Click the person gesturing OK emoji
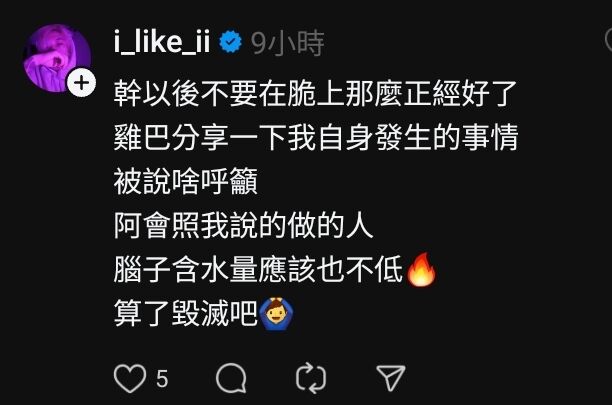Screen dimensions: 612x405 [x=276, y=314]
